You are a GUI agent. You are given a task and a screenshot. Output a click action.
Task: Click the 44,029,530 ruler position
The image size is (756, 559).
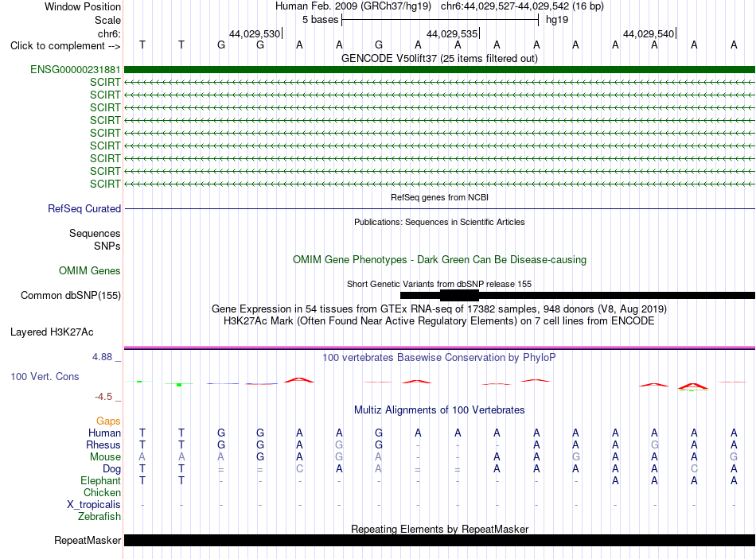click(x=255, y=33)
